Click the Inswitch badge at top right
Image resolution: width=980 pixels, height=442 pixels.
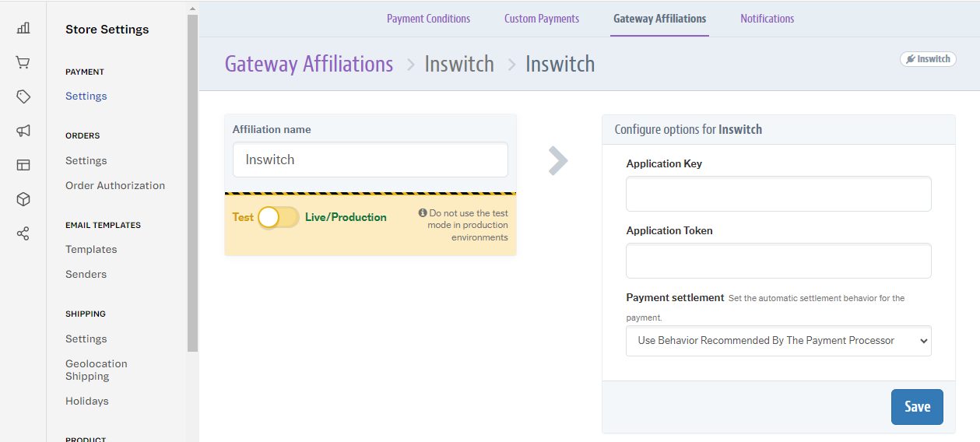pyautogui.click(x=928, y=59)
